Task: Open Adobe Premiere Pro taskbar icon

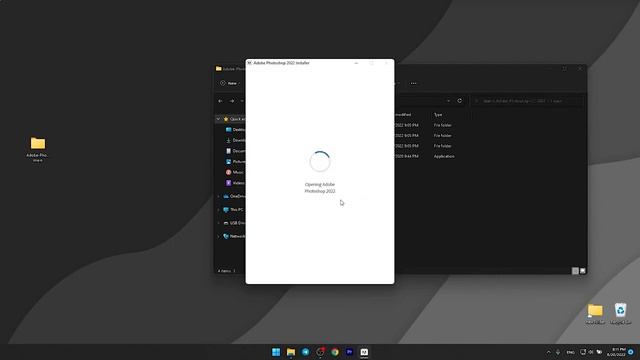Action: click(349, 352)
